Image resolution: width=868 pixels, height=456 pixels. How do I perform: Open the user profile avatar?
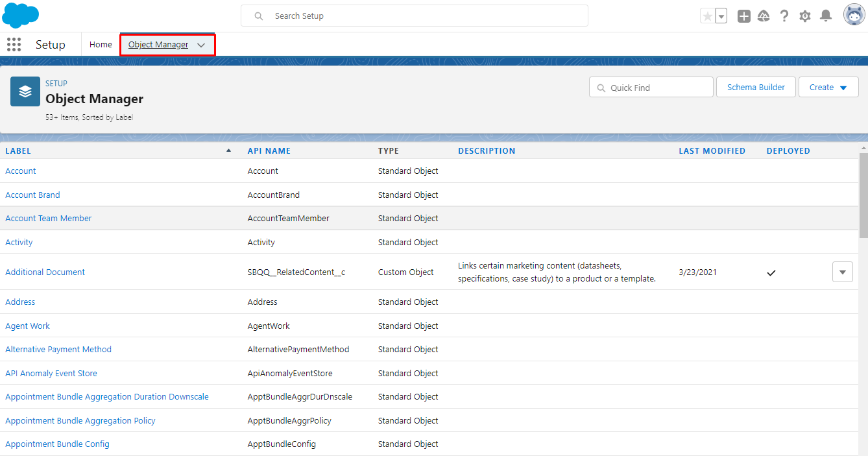pos(854,15)
